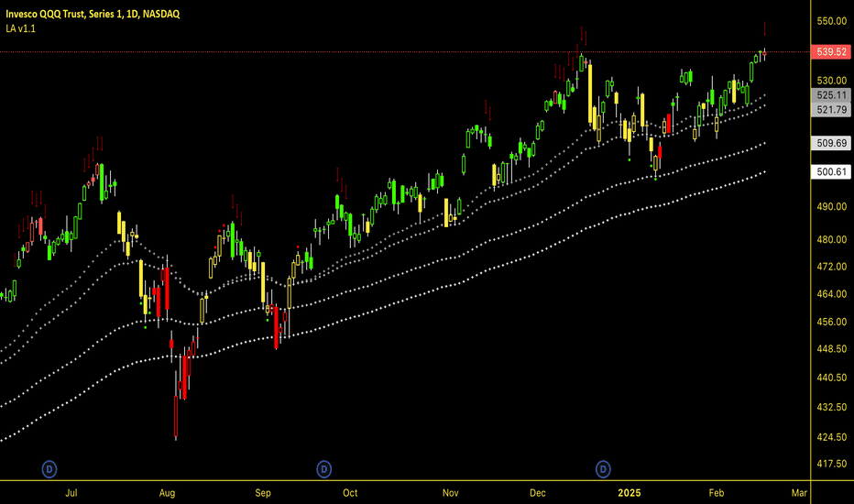
Task: Click the dividend marker near late December
Action: [x=603, y=469]
